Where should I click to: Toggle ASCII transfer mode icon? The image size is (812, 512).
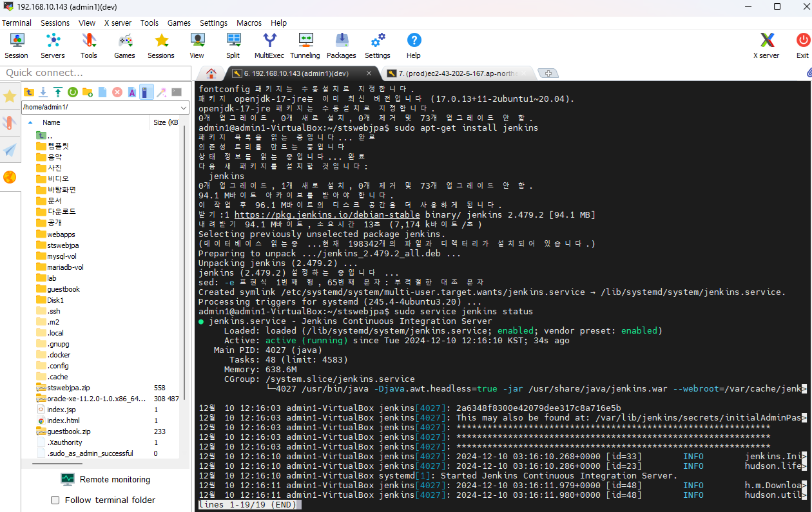[x=132, y=92]
